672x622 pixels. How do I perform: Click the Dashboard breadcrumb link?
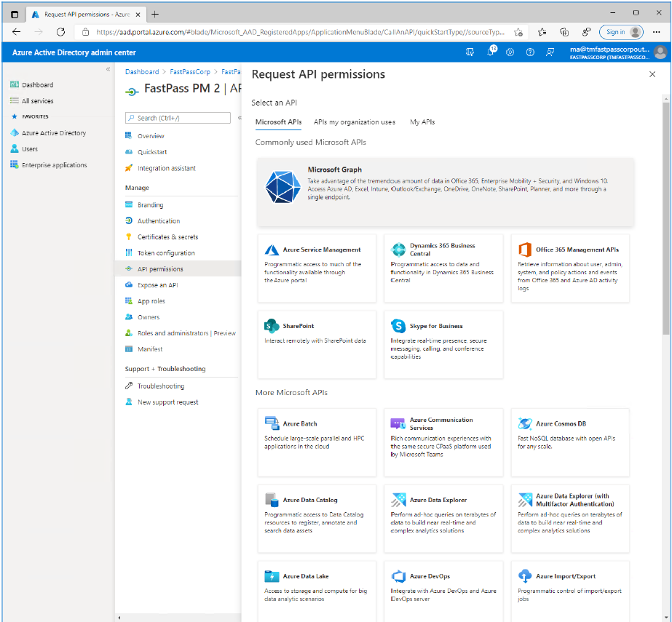[141, 72]
